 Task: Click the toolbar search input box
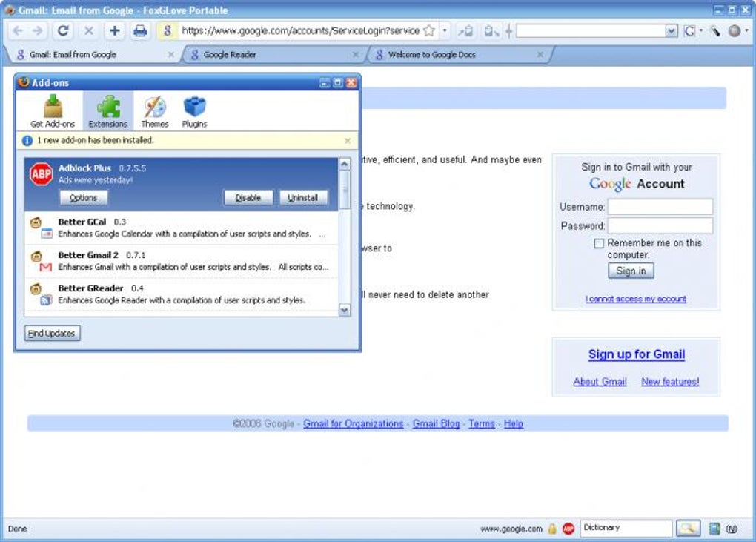591,31
